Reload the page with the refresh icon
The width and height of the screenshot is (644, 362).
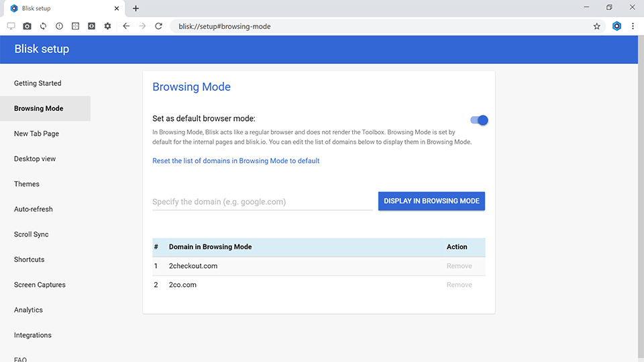[x=158, y=26]
